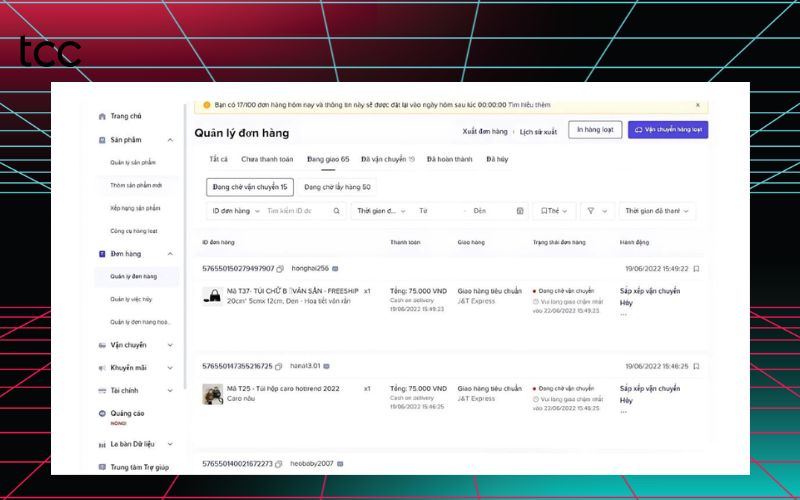Switch to the Đã hoàn thành tab
This screenshot has height=500, width=800.
click(x=449, y=159)
